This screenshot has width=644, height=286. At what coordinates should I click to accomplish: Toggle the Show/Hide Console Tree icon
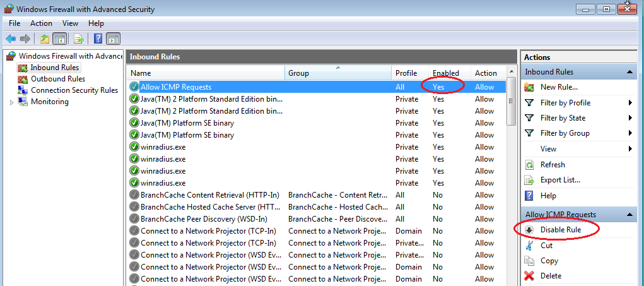(x=61, y=39)
